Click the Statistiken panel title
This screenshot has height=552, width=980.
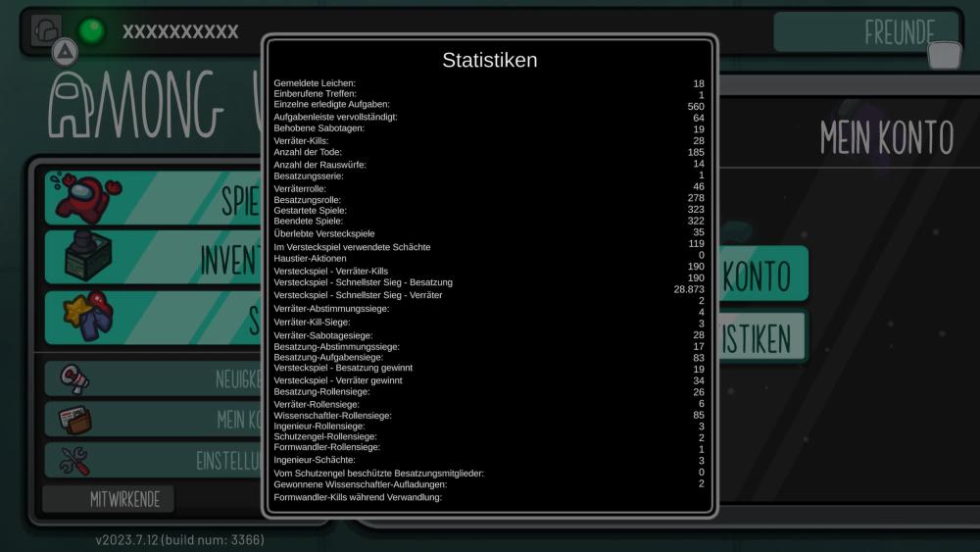[489, 60]
